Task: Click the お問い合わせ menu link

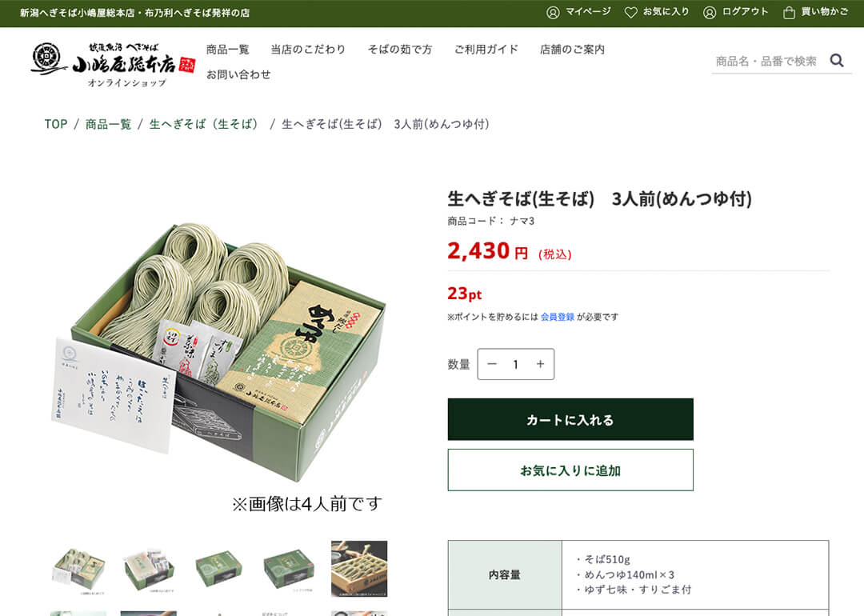Action: tap(238, 74)
